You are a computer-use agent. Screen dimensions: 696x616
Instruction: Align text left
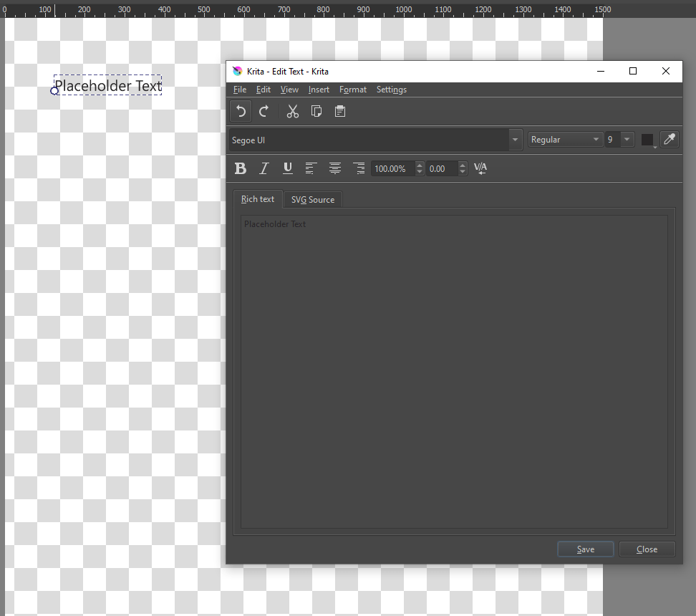[311, 168]
